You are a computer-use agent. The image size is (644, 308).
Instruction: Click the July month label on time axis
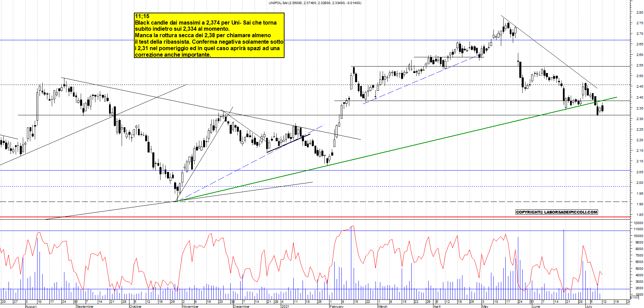click(589, 306)
